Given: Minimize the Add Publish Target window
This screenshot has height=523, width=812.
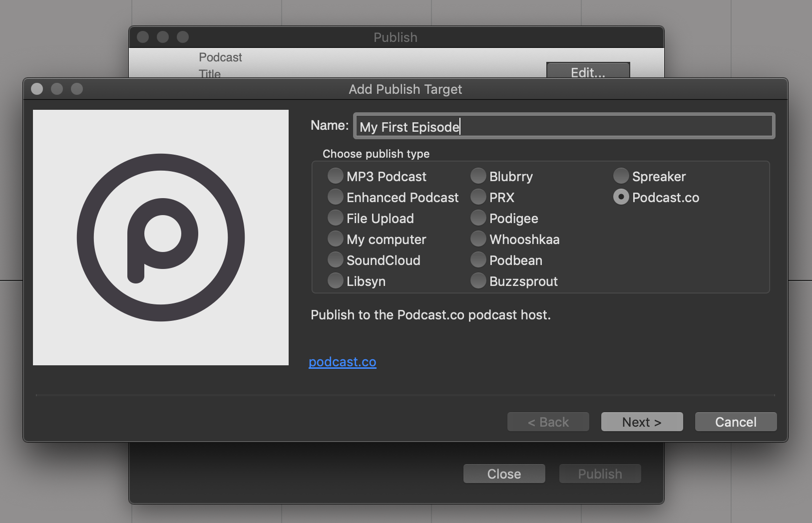Looking at the screenshot, I should [x=57, y=89].
